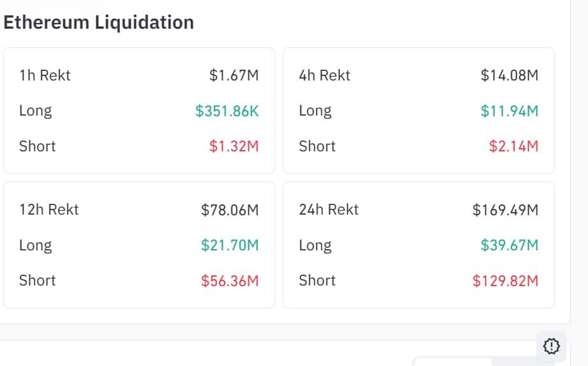
Task: Click the tab at bottom right edge
Action: click(453, 362)
